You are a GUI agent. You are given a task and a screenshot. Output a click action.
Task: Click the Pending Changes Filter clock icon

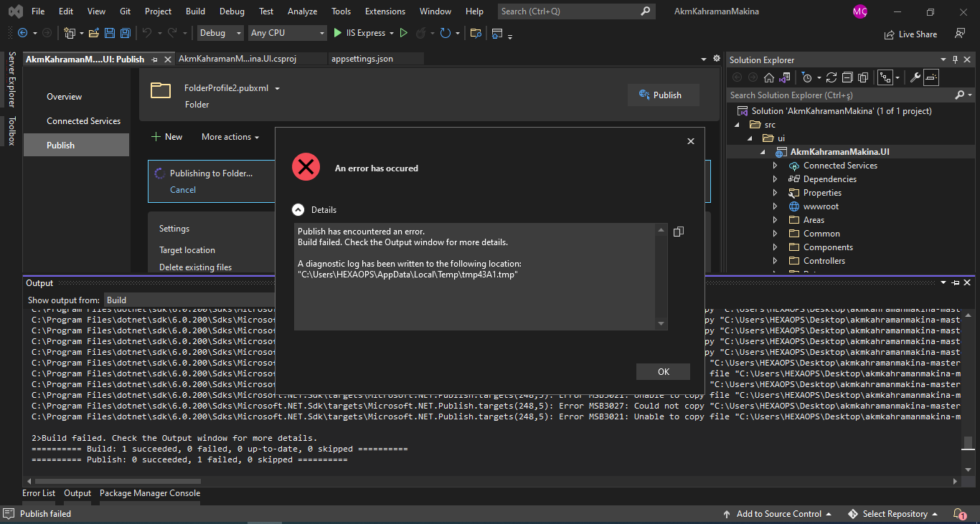pyautogui.click(x=807, y=77)
